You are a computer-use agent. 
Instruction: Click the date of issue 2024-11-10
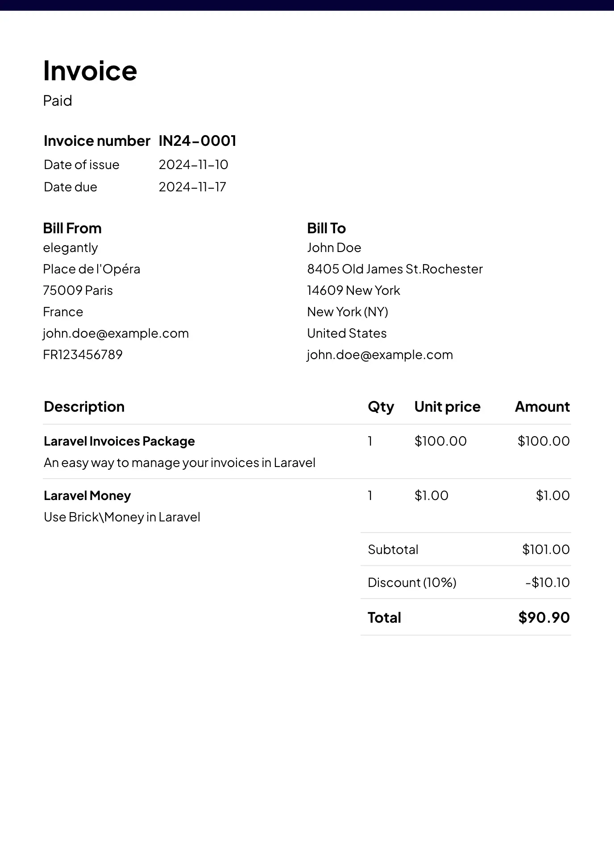click(x=193, y=165)
